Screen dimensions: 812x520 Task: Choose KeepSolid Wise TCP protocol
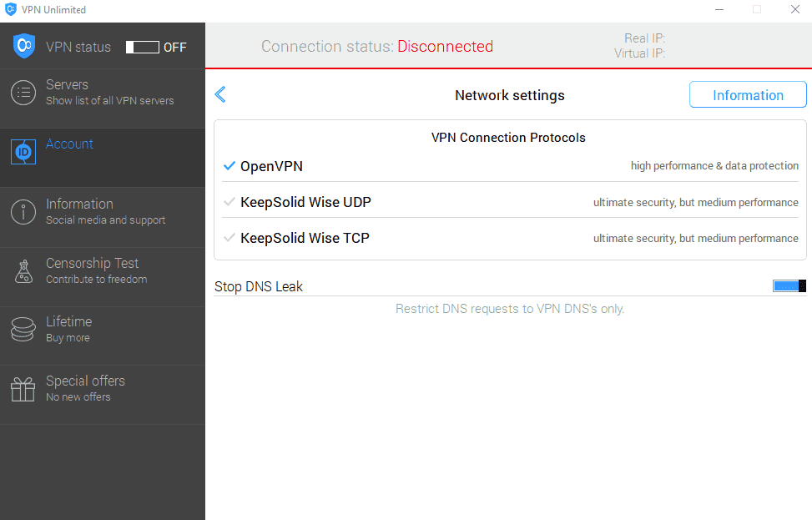tap(305, 238)
